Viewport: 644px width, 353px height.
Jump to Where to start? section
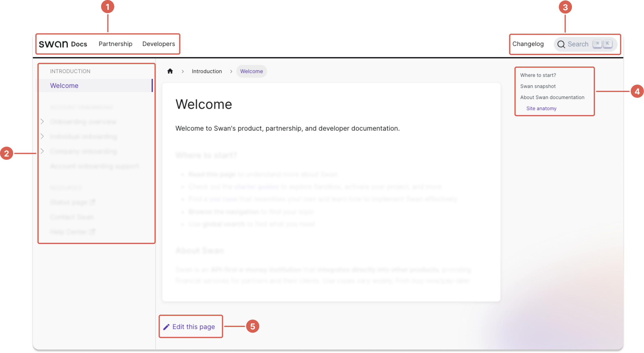pyautogui.click(x=538, y=75)
